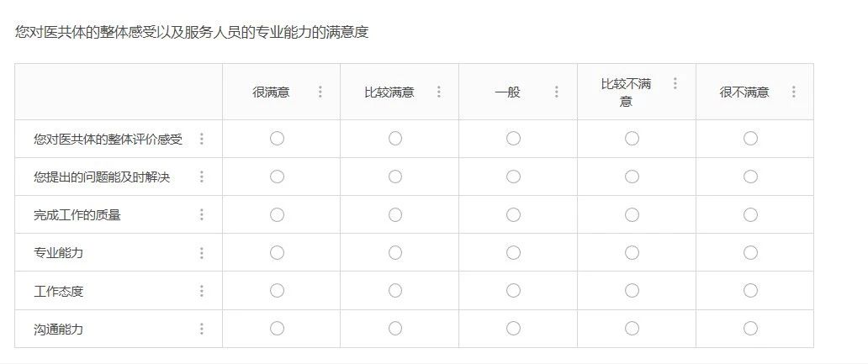Select 很满意 for 沟通能力
Viewport: 868px width, 364px height.
coord(277,329)
